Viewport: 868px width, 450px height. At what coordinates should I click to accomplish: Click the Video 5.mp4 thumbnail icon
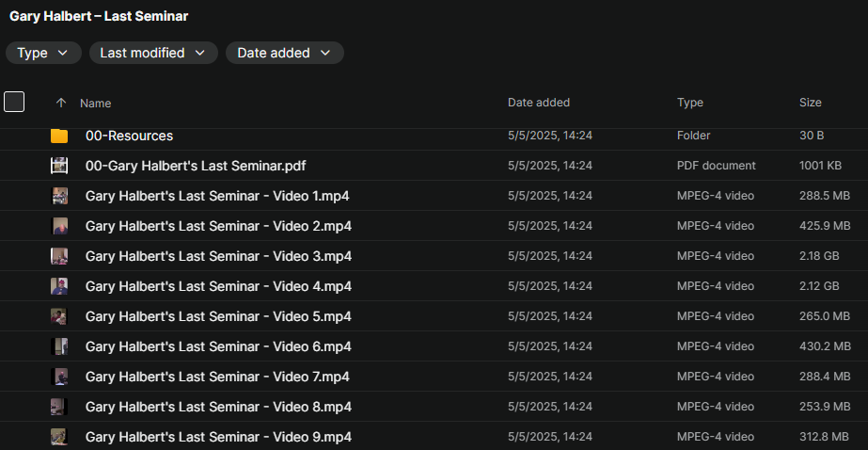tap(59, 316)
